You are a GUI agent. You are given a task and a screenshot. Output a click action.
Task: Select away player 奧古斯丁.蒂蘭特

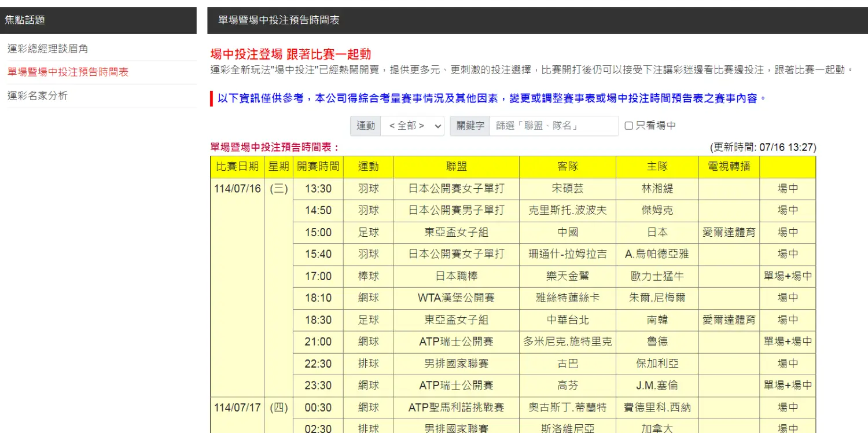pos(568,408)
